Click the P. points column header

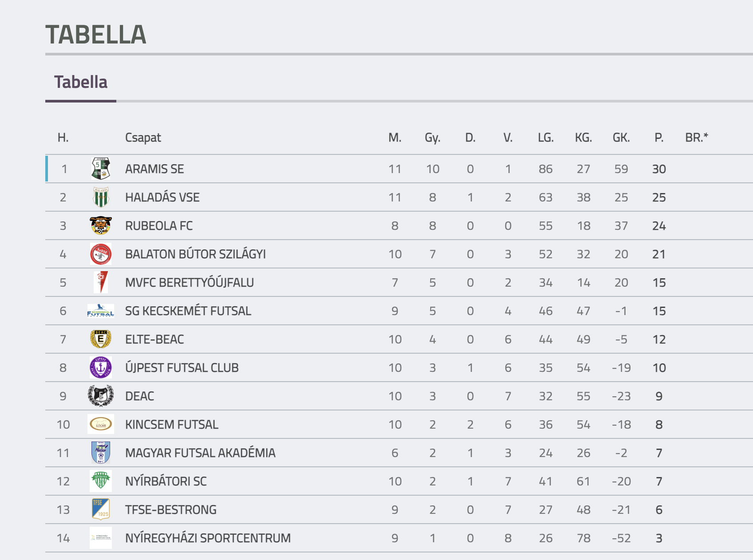(x=659, y=138)
